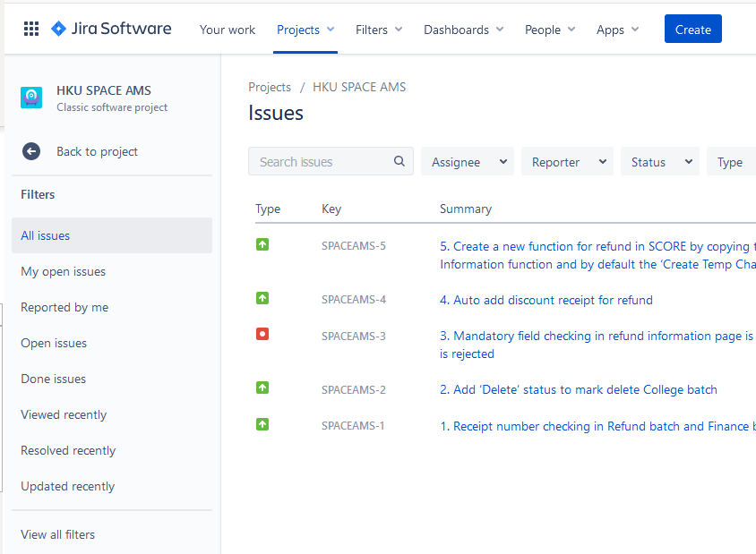Select the All issues filter
756x554 pixels.
pos(112,235)
